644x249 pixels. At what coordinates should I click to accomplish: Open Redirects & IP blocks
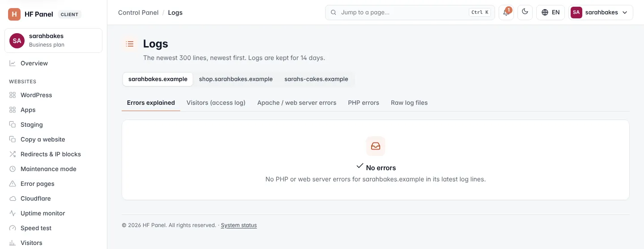(x=54, y=154)
